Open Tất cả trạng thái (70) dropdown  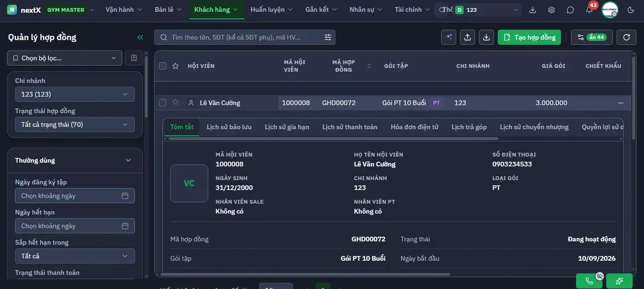[x=75, y=124]
